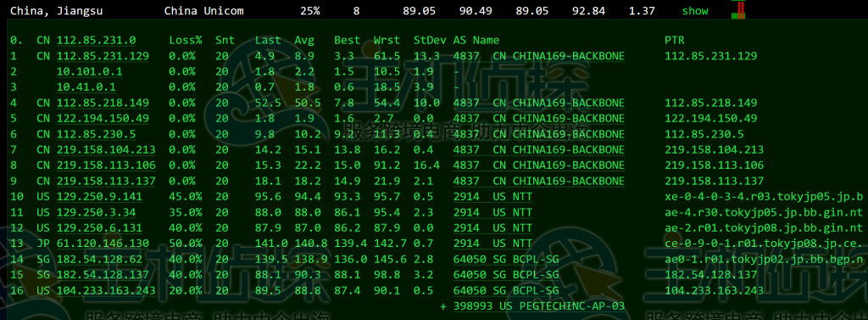Open final hop IP 104.233.163.243
Screen dimensions: 868x320
click(106, 290)
